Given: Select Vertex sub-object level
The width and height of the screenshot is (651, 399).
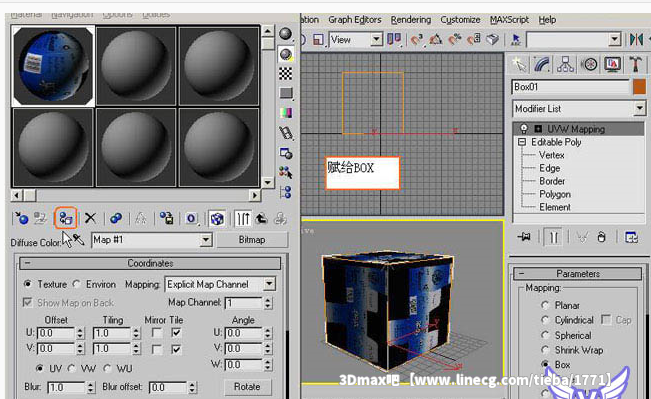Looking at the screenshot, I should point(551,155).
